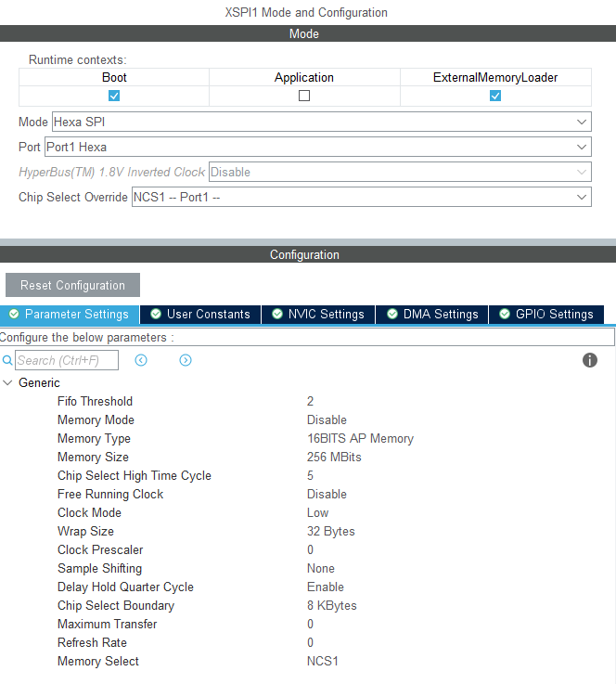This screenshot has height=684, width=616.
Task: Click the value 16BITS AP Memory
Action: coord(361,439)
